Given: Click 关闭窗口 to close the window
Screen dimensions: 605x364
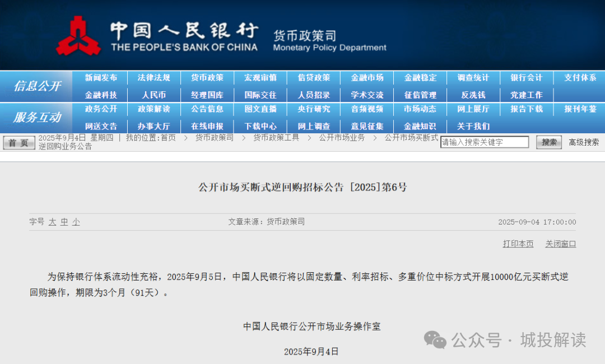Looking at the screenshot, I should tap(560, 244).
